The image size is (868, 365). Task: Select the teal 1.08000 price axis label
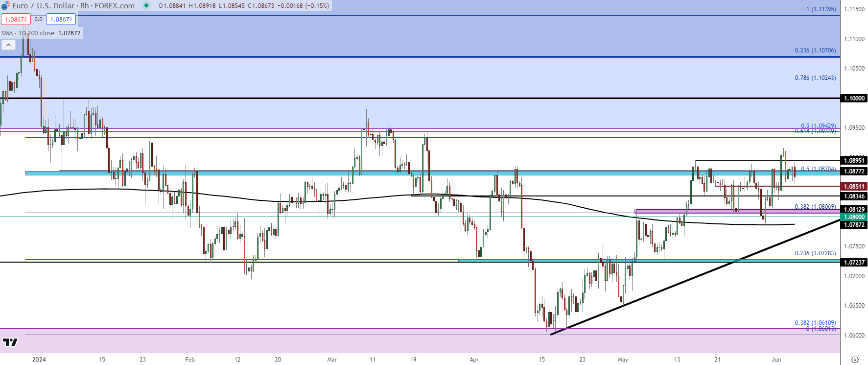click(854, 217)
